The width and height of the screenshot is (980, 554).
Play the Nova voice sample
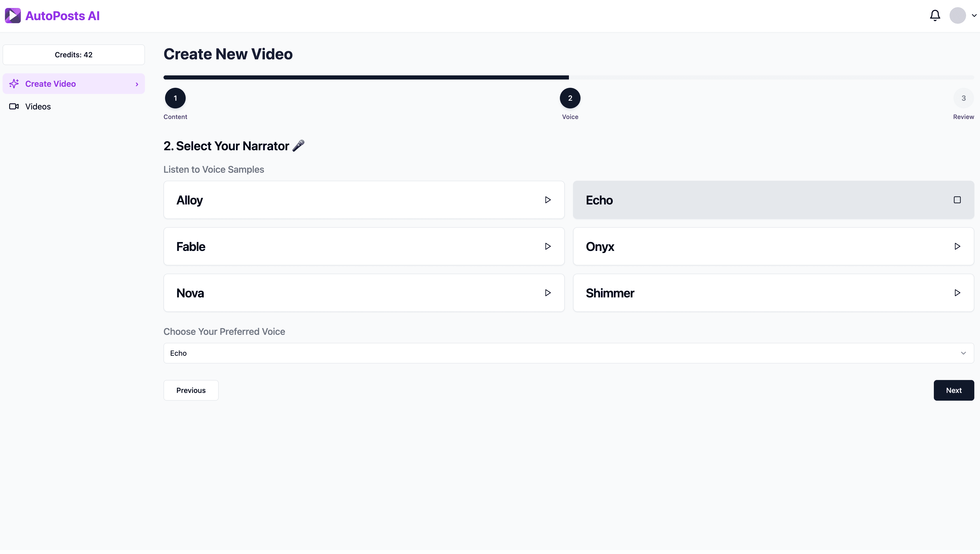pos(548,292)
